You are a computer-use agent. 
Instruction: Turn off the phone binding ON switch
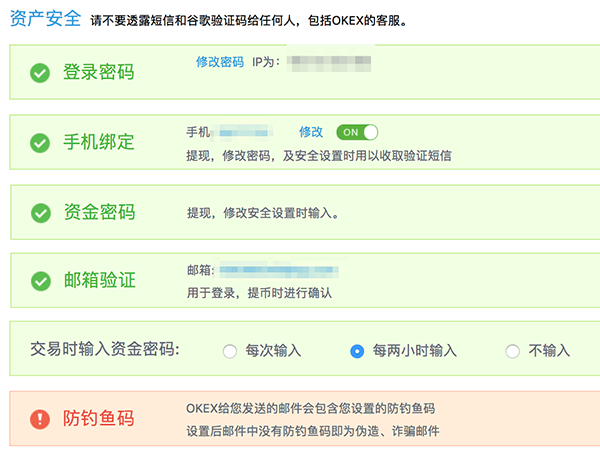357,132
